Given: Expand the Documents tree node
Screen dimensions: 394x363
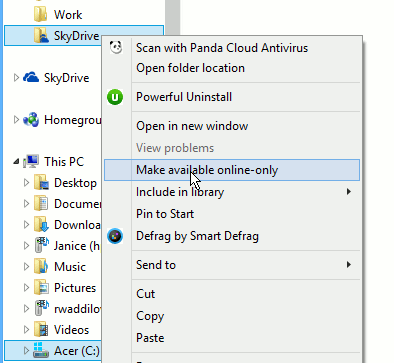Looking at the screenshot, I should pyautogui.click(x=26, y=204).
